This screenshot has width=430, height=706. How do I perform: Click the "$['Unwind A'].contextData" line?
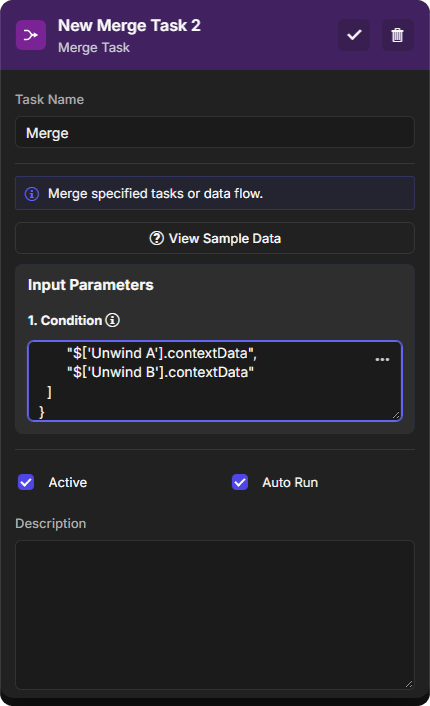point(162,353)
